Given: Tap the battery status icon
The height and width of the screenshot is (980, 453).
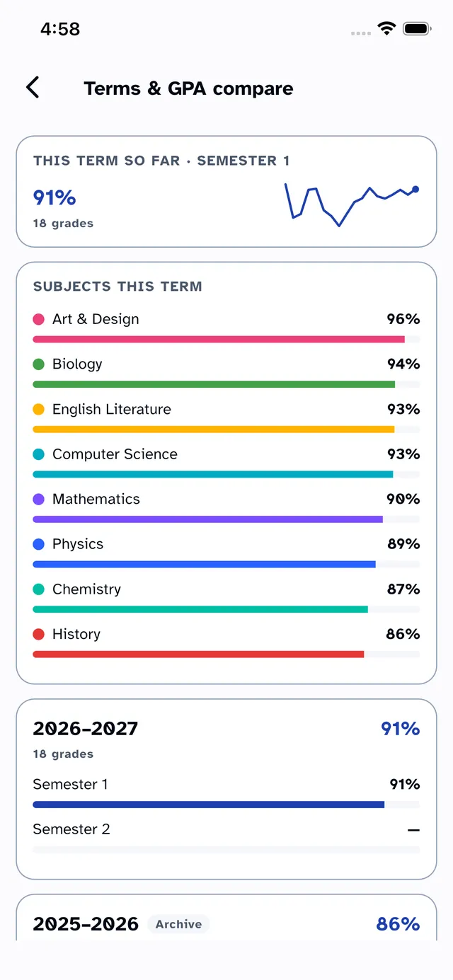Looking at the screenshot, I should click(x=417, y=28).
